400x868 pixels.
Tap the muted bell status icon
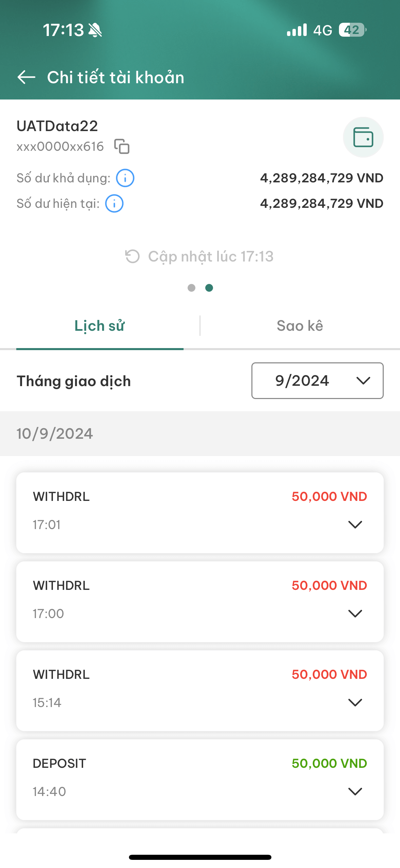(95, 30)
